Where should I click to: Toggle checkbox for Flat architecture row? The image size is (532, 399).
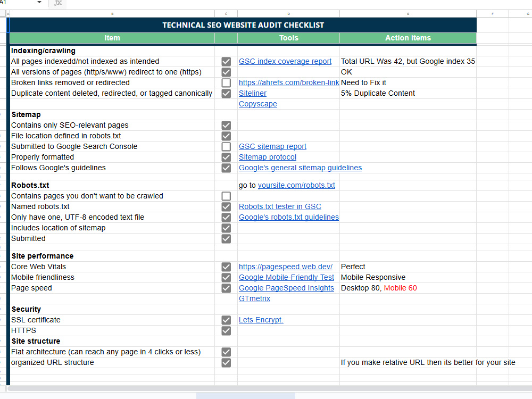click(226, 352)
